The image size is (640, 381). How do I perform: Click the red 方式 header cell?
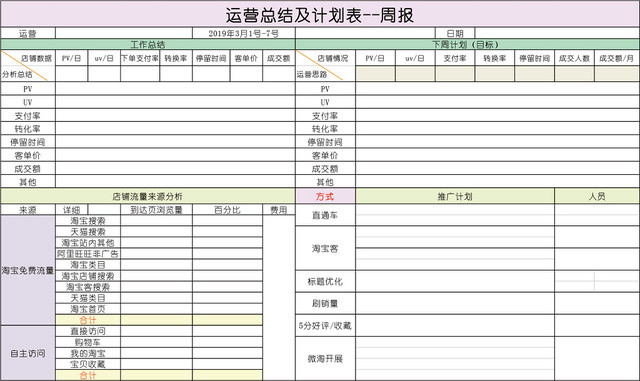[325, 196]
